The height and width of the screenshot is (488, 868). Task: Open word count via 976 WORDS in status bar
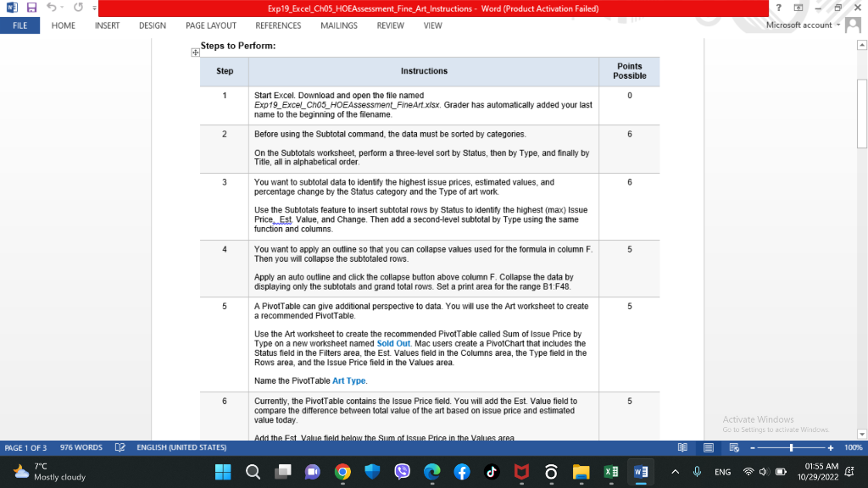[81, 447]
